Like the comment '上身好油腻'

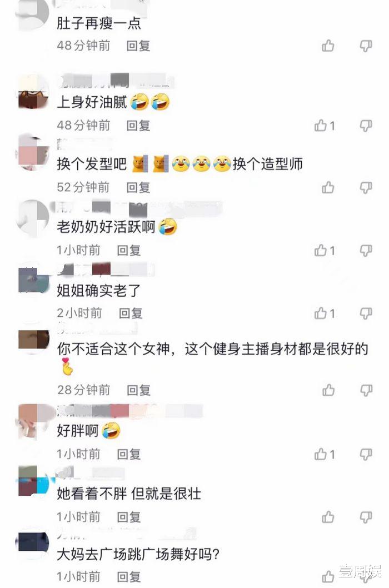(321, 125)
